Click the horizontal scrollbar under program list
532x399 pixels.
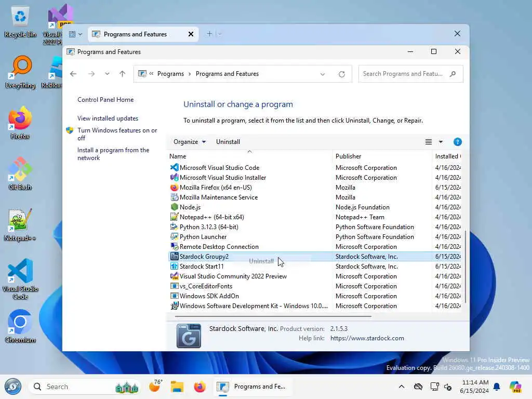point(273,316)
